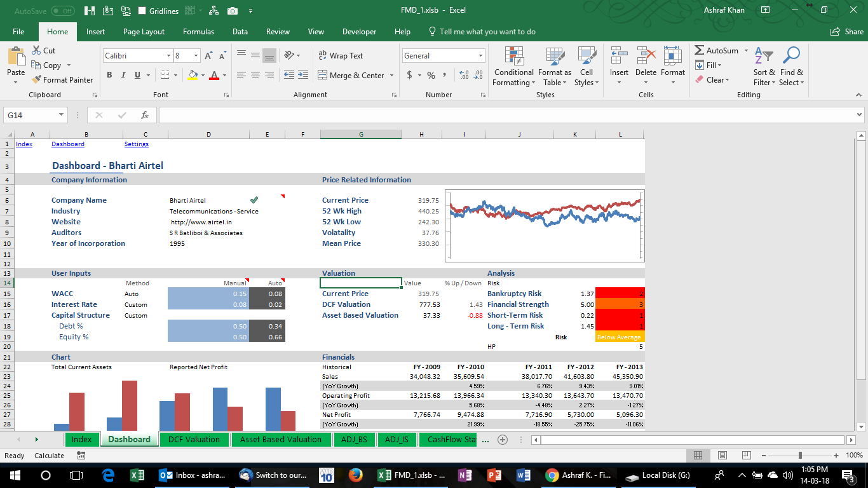The width and height of the screenshot is (868, 488).
Task: Click the Borders icon
Action: pyautogui.click(x=164, y=75)
